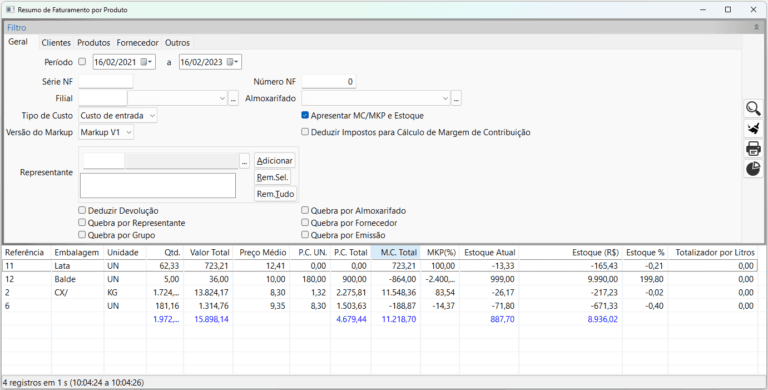Viewport: 768px width, 390px height.
Task: Switch to the Geral tab
Action: pos(18,42)
